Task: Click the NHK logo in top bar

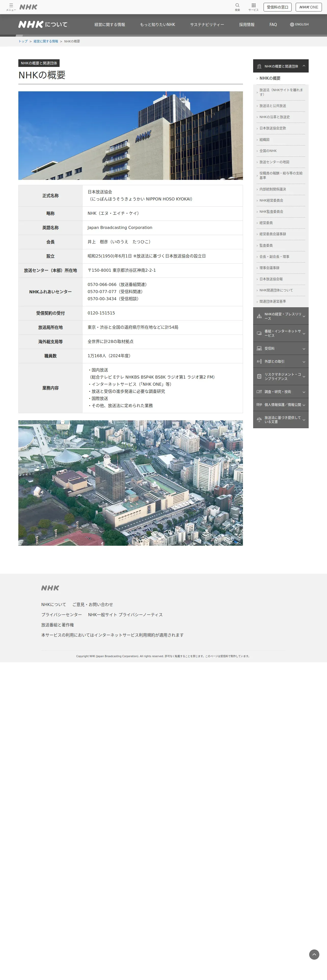Action: [x=29, y=7]
